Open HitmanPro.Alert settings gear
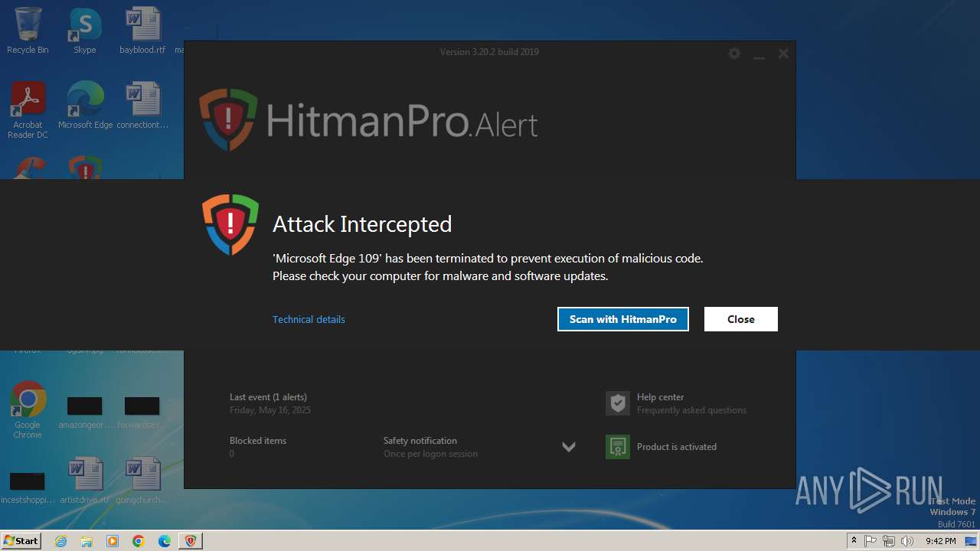The image size is (980, 551). [x=734, y=54]
